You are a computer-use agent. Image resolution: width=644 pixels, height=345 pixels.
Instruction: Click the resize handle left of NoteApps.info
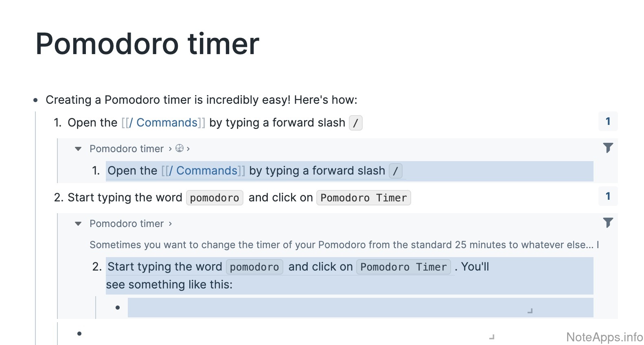492,337
